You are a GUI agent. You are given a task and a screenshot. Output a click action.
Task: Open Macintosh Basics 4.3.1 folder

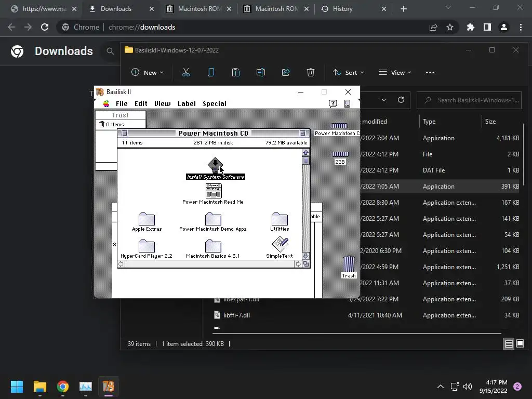pyautogui.click(x=213, y=246)
